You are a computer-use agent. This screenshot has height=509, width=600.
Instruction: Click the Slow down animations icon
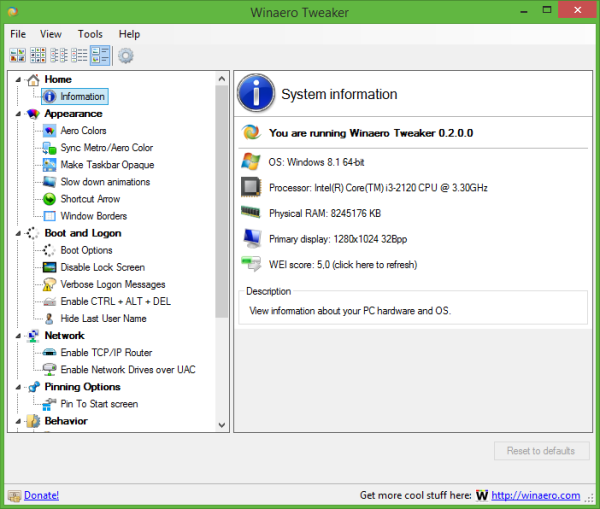tap(49, 182)
